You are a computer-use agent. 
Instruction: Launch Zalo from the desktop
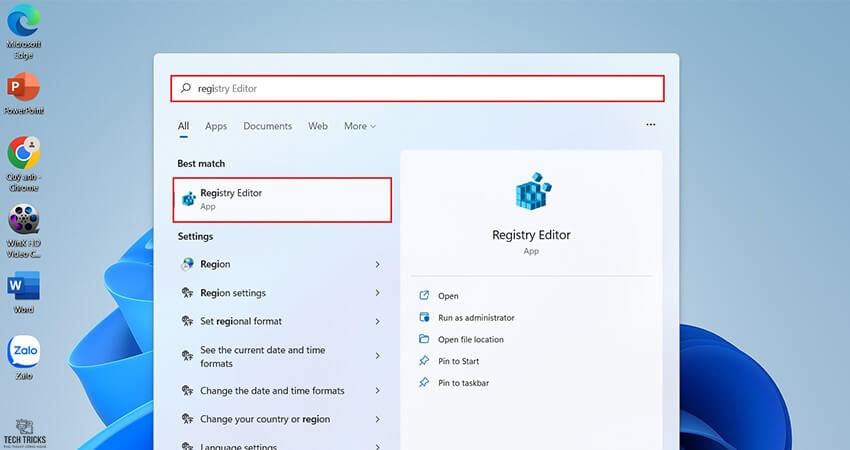(23, 358)
